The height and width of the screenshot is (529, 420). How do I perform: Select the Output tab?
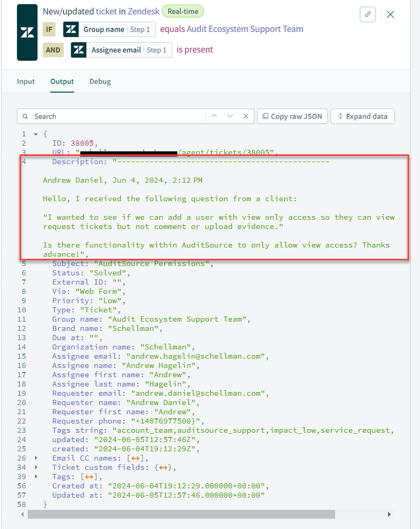click(x=62, y=82)
